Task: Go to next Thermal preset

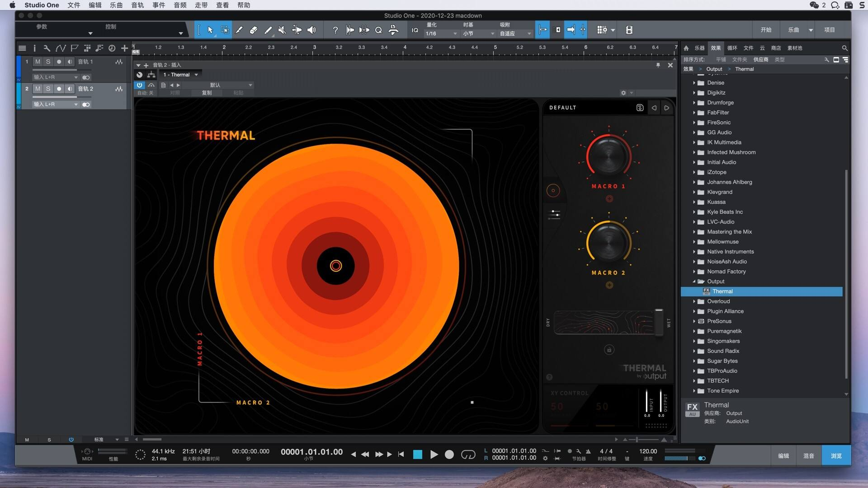Action: coord(666,108)
